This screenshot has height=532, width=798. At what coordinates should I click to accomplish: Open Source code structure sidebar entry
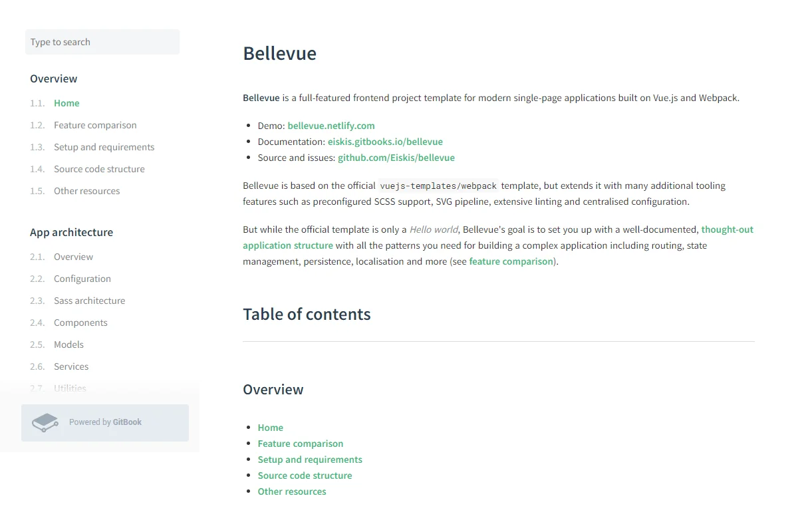tap(99, 169)
